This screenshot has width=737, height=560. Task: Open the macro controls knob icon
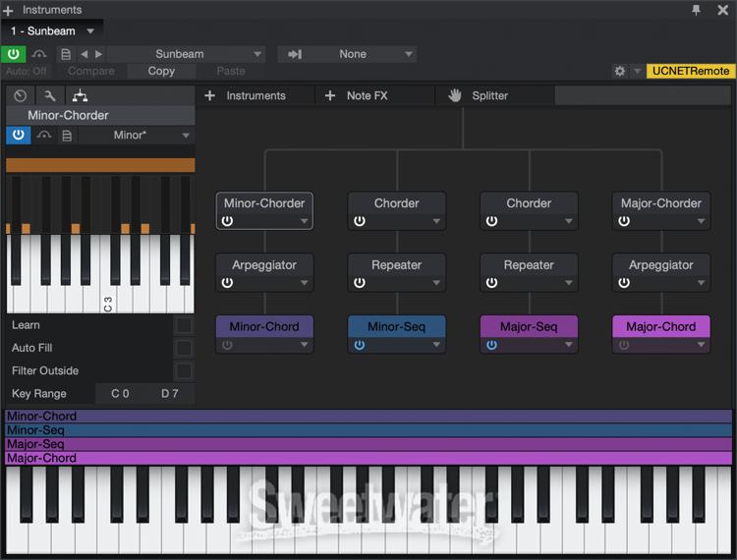click(x=21, y=96)
